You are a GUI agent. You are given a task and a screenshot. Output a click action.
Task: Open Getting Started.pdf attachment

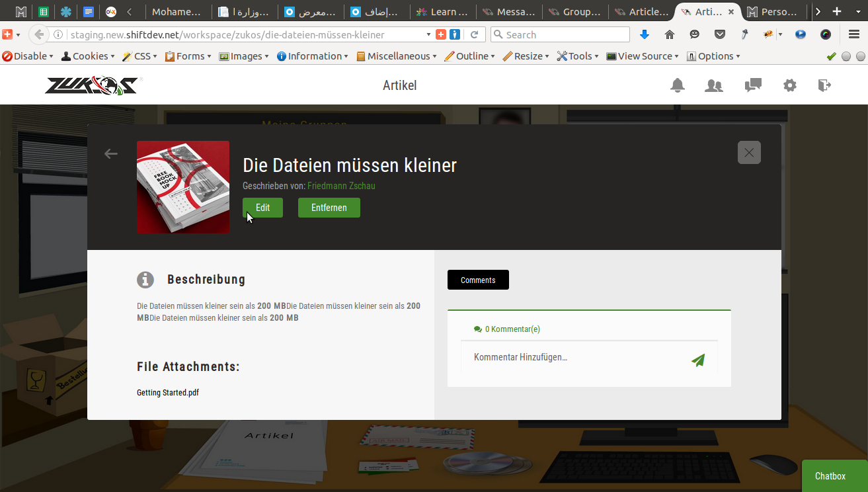click(x=168, y=392)
